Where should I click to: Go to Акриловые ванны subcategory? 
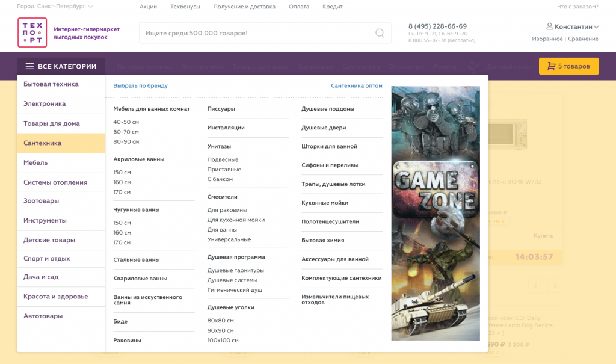pyautogui.click(x=139, y=159)
